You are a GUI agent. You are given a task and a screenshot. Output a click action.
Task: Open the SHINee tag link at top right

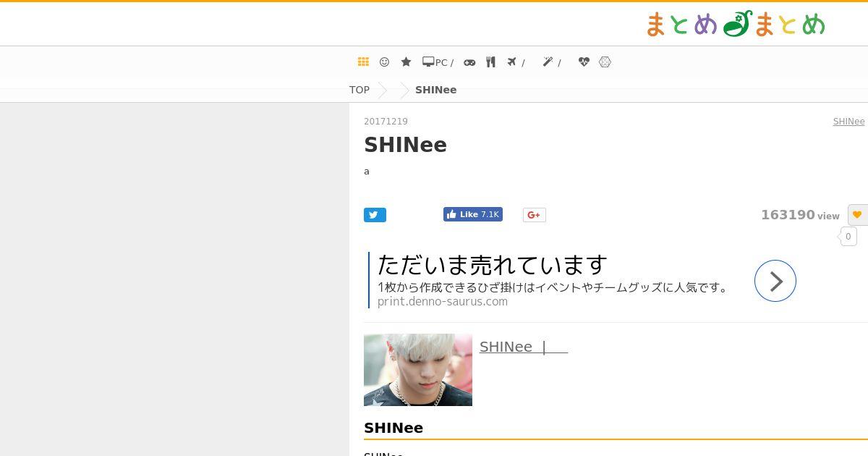click(849, 122)
